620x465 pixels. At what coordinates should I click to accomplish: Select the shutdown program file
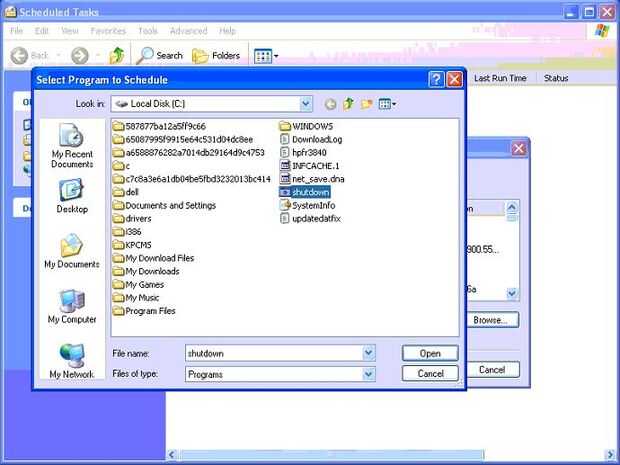305,192
